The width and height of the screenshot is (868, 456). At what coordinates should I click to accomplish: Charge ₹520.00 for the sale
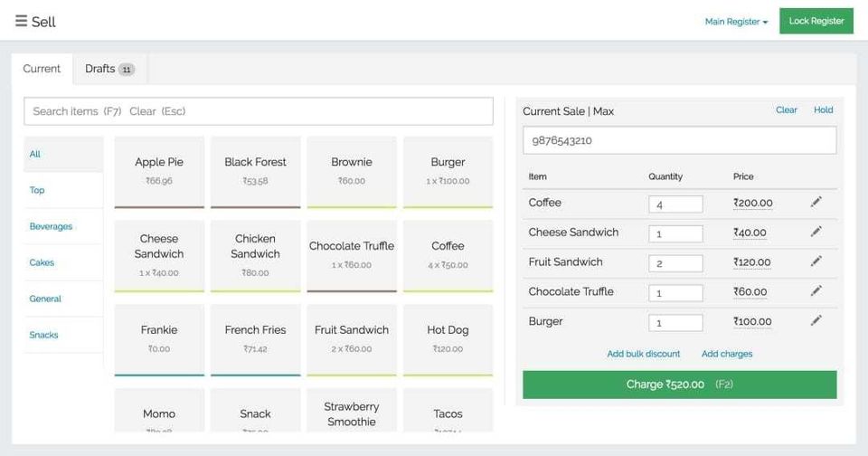[679, 385]
